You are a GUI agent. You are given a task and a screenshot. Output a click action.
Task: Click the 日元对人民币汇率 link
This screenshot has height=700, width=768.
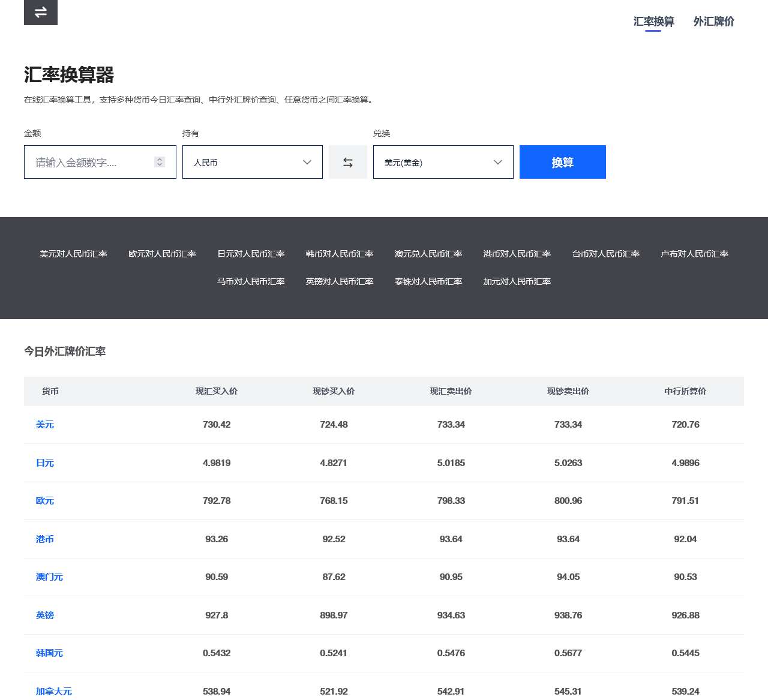coord(250,254)
